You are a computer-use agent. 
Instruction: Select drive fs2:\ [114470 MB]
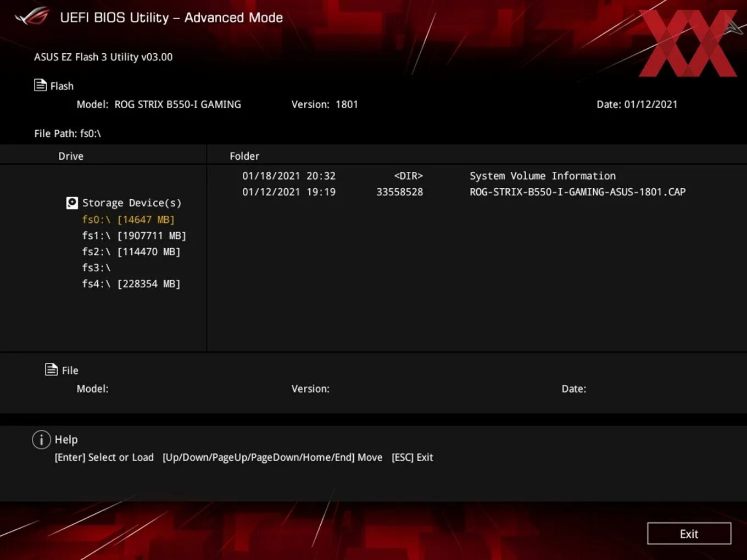[131, 251]
